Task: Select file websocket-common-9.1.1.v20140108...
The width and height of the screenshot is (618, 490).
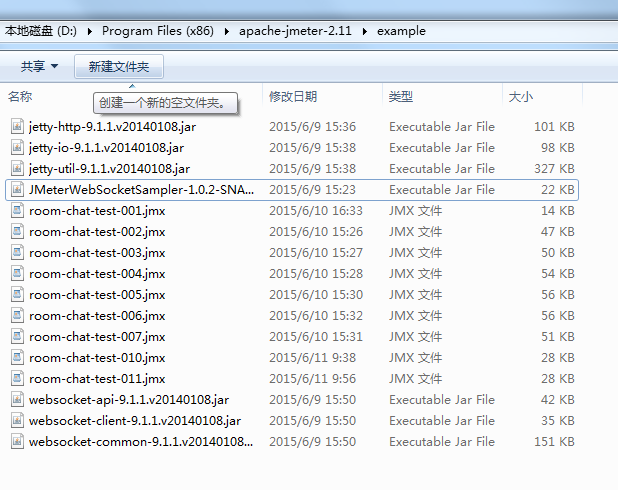Action: [141, 442]
